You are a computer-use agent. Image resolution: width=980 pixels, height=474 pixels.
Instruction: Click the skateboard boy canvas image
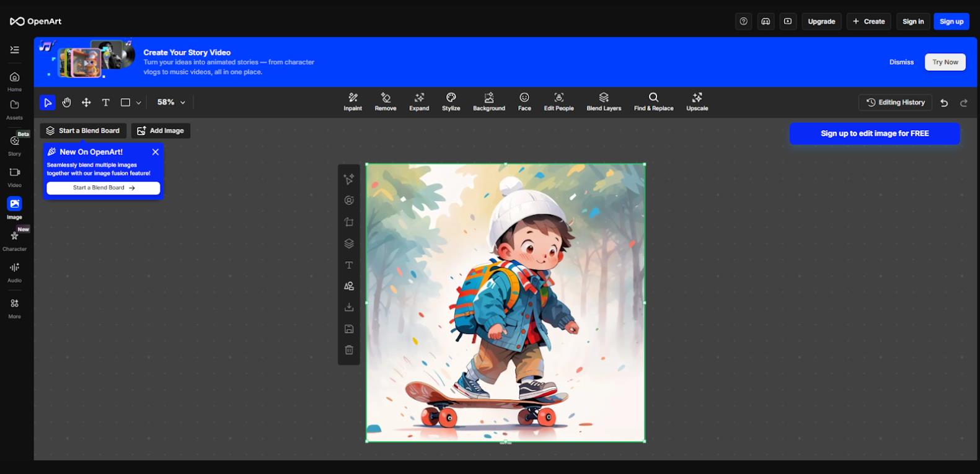[x=505, y=302]
